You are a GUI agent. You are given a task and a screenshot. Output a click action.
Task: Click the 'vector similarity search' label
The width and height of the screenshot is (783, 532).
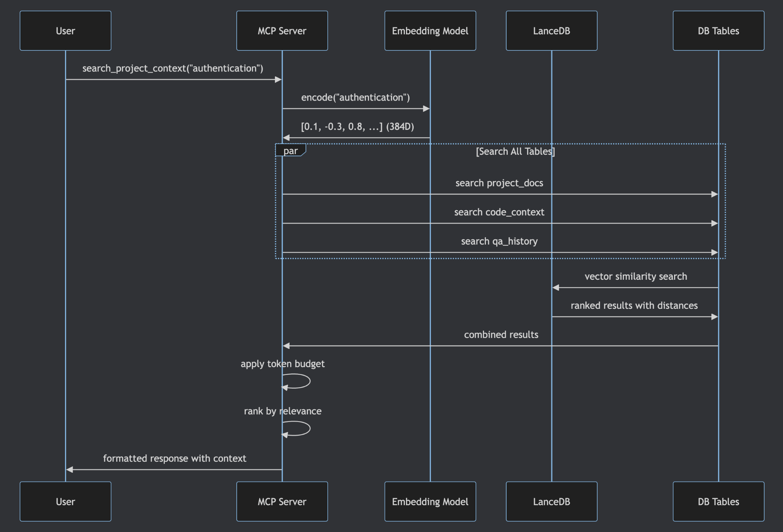coord(635,276)
